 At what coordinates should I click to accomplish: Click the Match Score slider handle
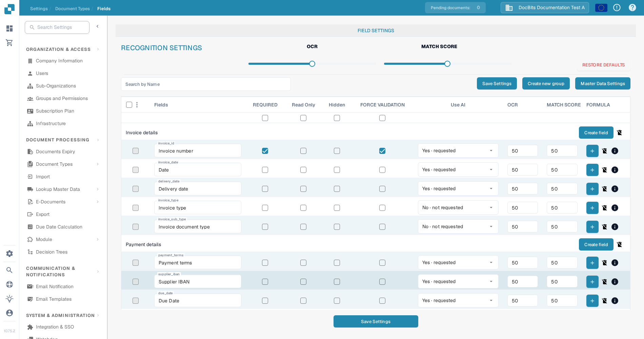(x=447, y=64)
